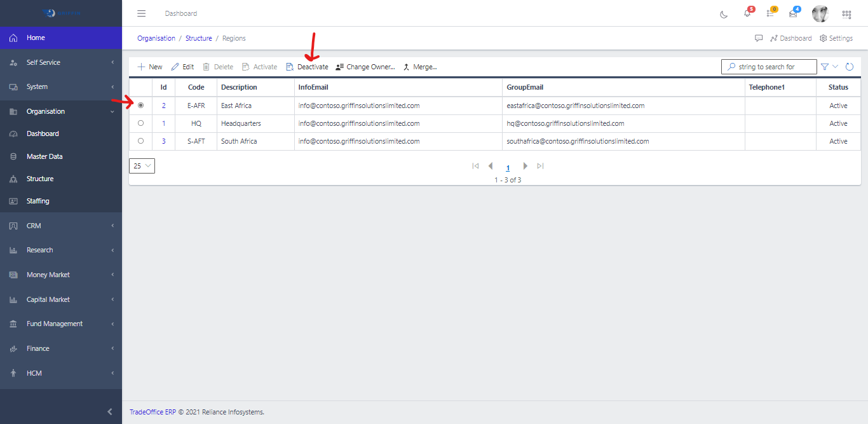868x424 pixels.
Task: Open Master Data in sidebar
Action: (44, 156)
